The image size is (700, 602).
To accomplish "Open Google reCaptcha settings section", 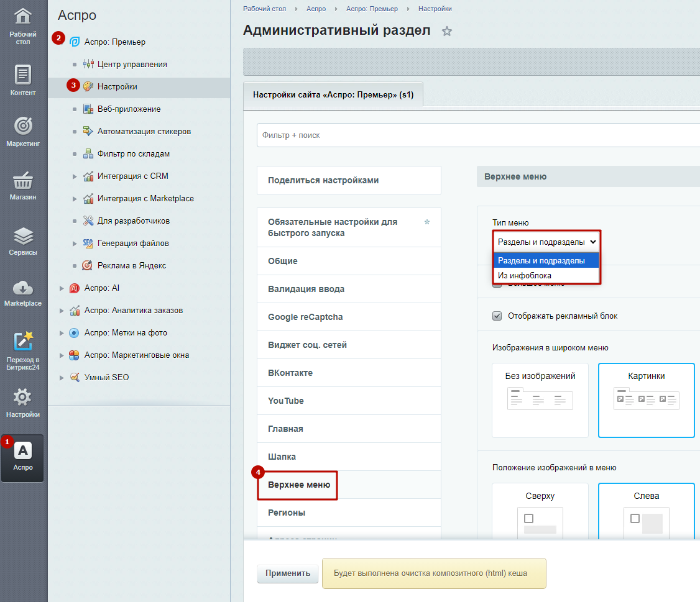I will tap(349, 317).
